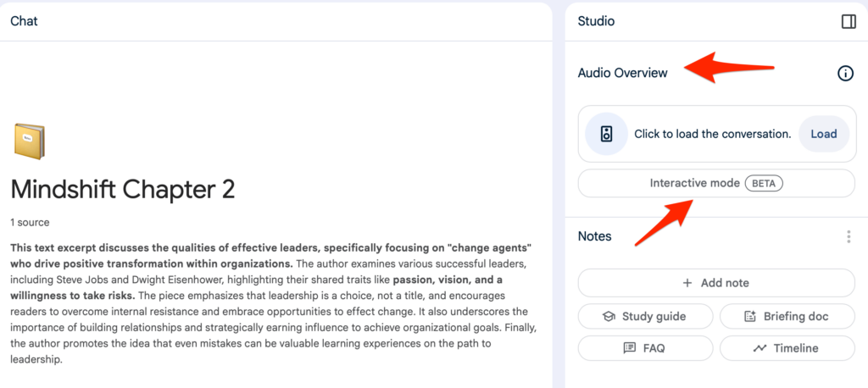Screen dimensions: 868x388
Task: Click the "1 source" label
Action: 30,223
